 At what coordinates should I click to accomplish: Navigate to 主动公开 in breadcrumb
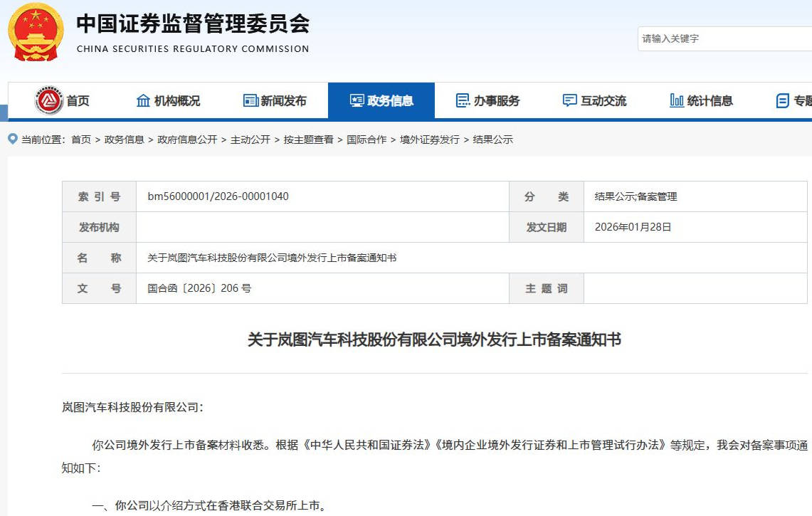[x=251, y=139]
